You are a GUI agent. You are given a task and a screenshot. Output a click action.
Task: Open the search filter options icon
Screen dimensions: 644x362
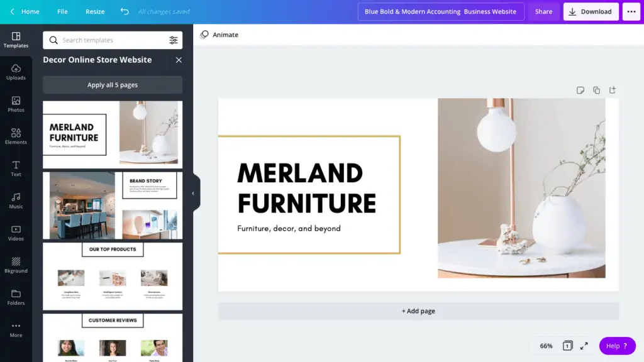point(173,40)
